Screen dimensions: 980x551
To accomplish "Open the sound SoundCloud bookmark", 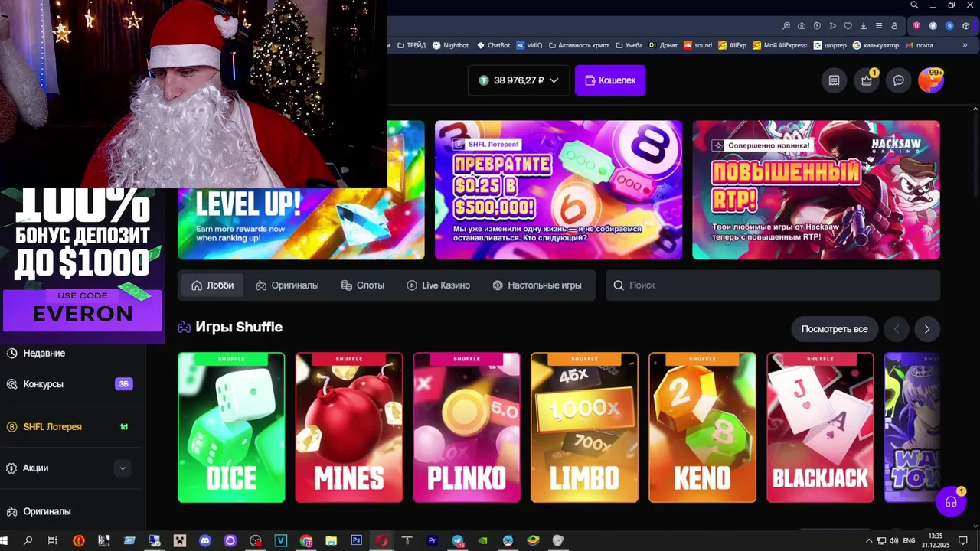I will point(697,45).
